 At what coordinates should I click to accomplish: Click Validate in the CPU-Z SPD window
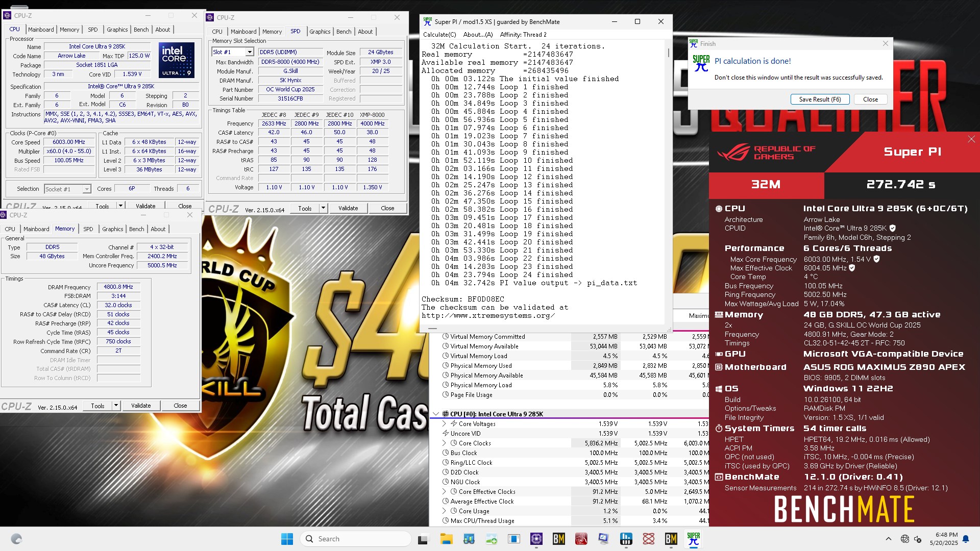coord(348,208)
